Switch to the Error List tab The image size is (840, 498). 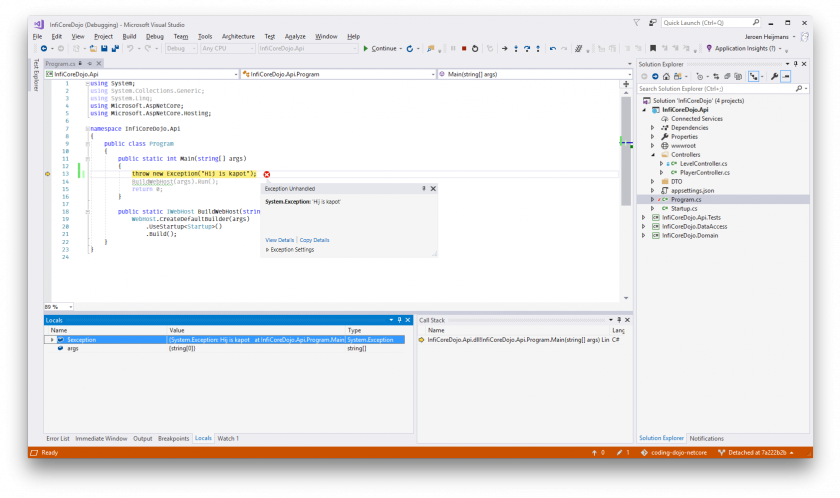(x=58, y=438)
